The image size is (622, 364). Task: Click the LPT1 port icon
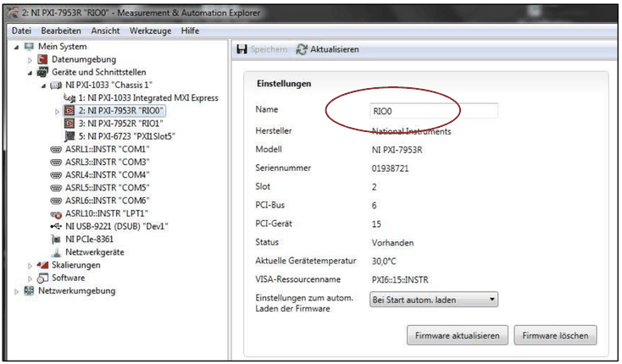(x=56, y=214)
